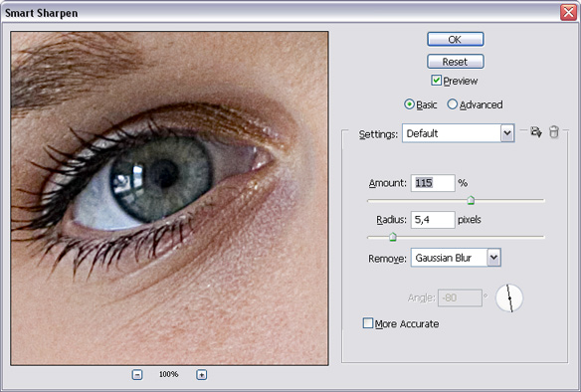Click the Default text in Settings box
Screen dimensions: 581x392
(422, 133)
